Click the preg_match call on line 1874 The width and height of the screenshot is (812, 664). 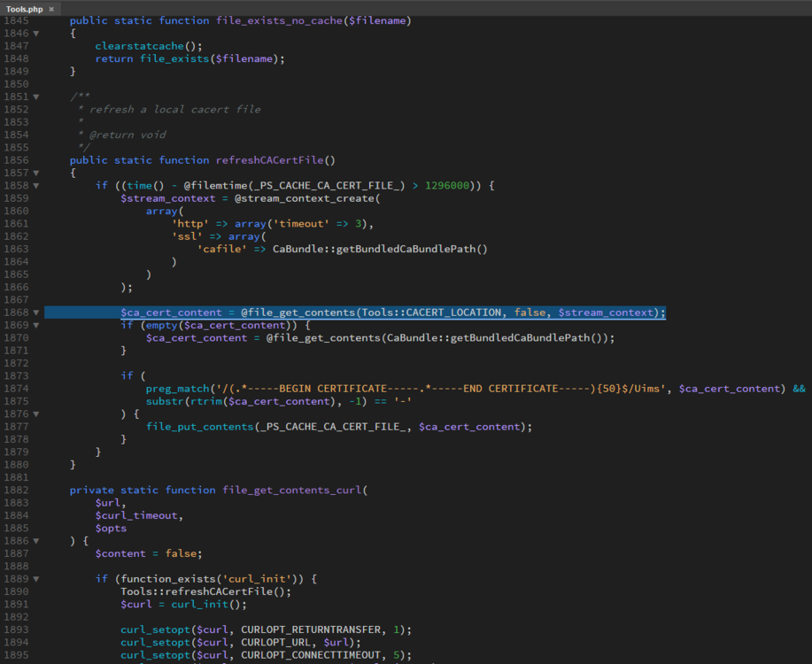point(178,389)
